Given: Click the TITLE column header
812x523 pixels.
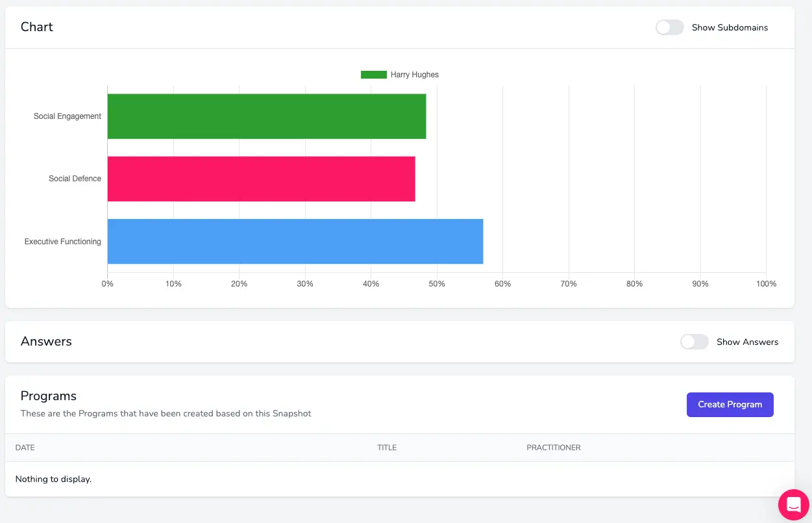Looking at the screenshot, I should coord(387,448).
